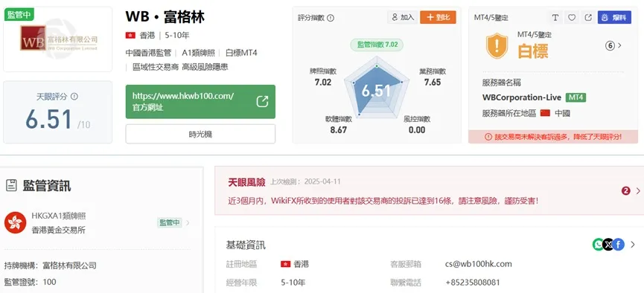Screen dimensions: 644x293
Task: Expand the HKGXA1類牌照 license row chevron
Action: pyautogui.click(x=188, y=223)
